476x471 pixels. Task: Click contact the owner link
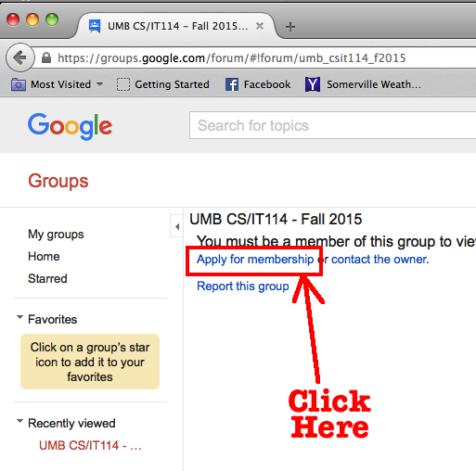pyautogui.click(x=380, y=260)
